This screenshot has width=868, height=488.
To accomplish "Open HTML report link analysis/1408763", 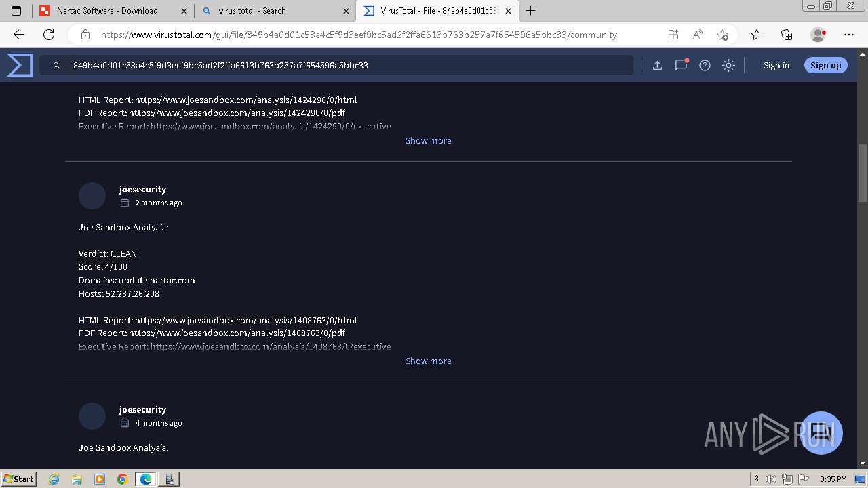I will (x=245, y=320).
